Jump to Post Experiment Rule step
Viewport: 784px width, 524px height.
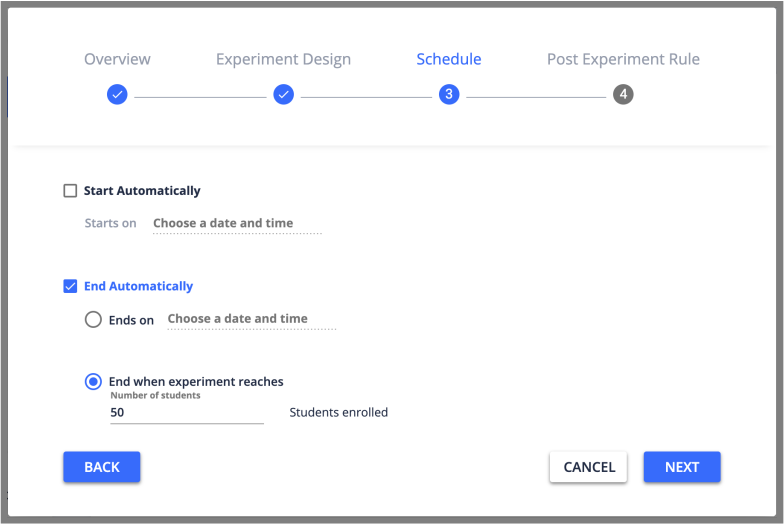[x=623, y=59]
